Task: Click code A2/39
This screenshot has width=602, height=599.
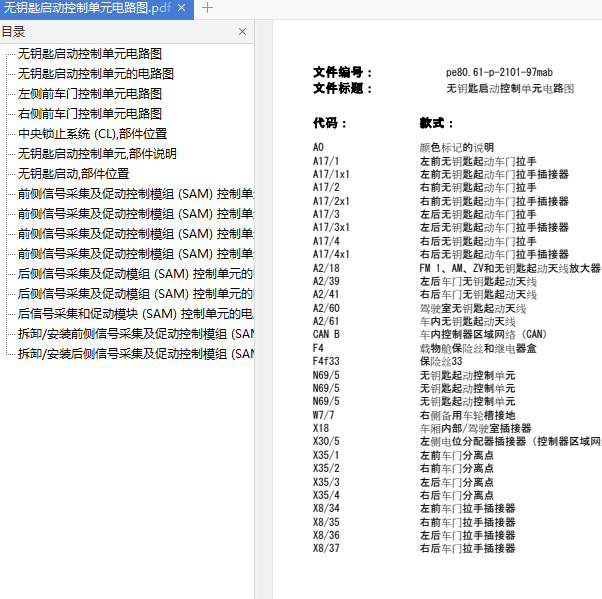Action: pos(326,281)
